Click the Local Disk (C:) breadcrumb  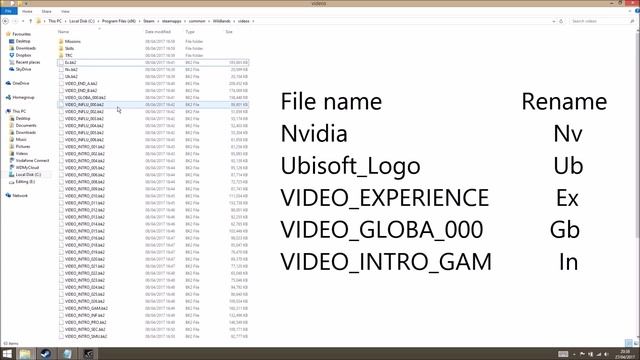(82, 21)
